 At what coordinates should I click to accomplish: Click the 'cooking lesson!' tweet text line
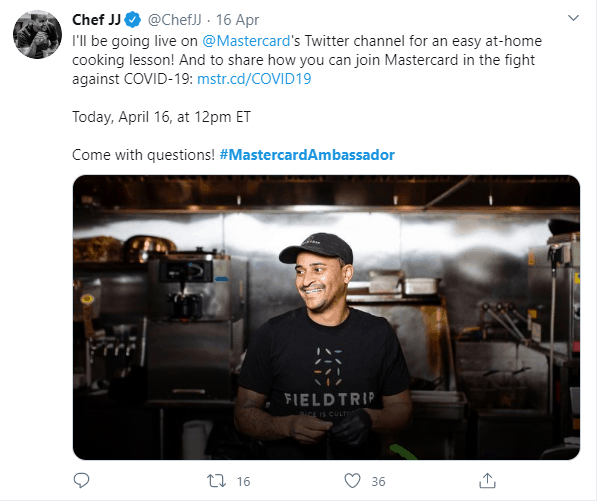(x=123, y=60)
